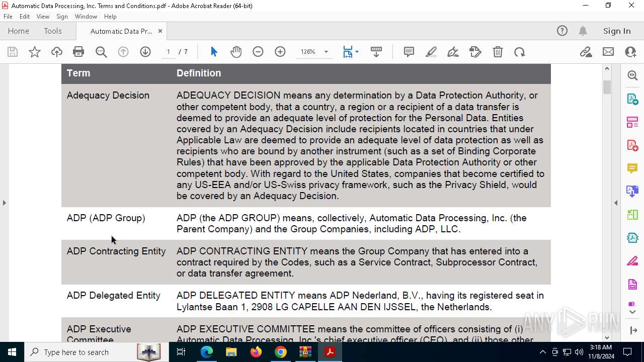
Task: Click the vertical scrollbar thumb
Action: 607,86
